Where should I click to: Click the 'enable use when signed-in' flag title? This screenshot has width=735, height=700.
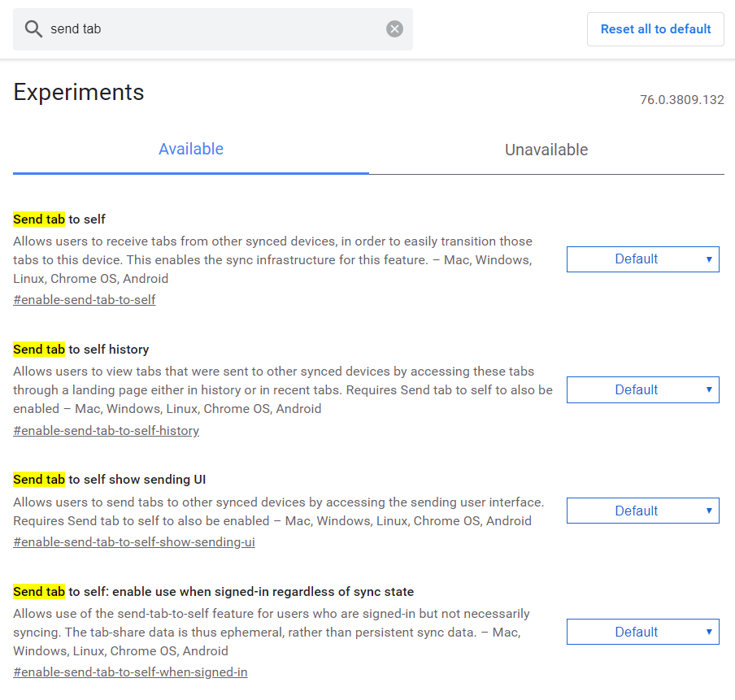214,592
